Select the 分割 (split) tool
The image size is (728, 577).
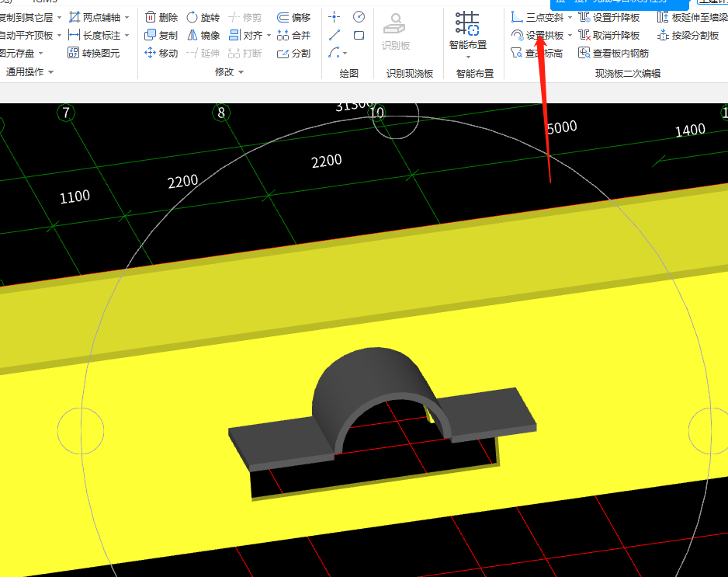pyautogui.click(x=293, y=54)
